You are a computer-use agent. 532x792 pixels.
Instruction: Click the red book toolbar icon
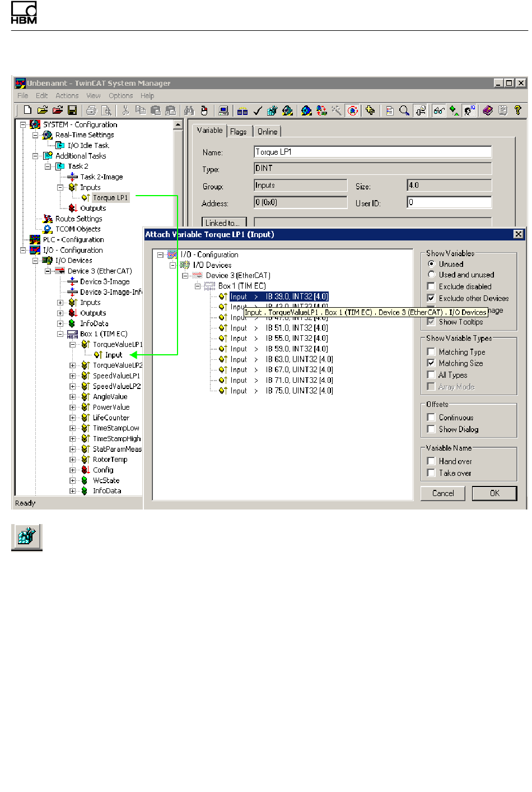click(487, 110)
